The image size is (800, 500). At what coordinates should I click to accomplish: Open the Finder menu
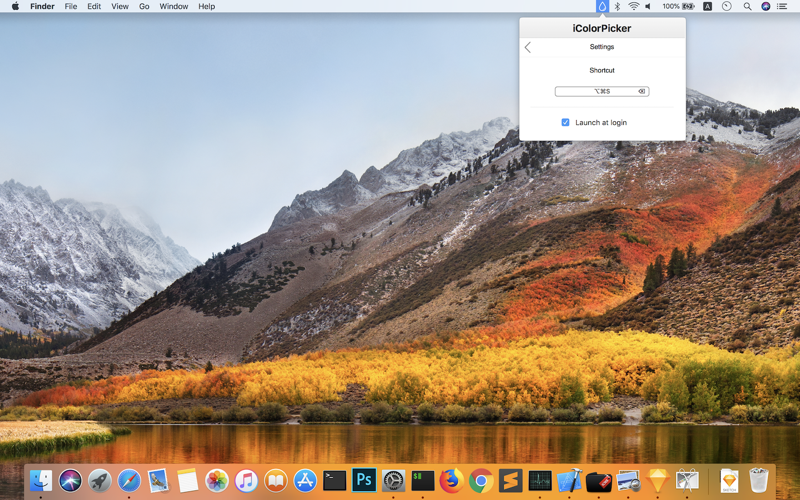pyautogui.click(x=42, y=6)
